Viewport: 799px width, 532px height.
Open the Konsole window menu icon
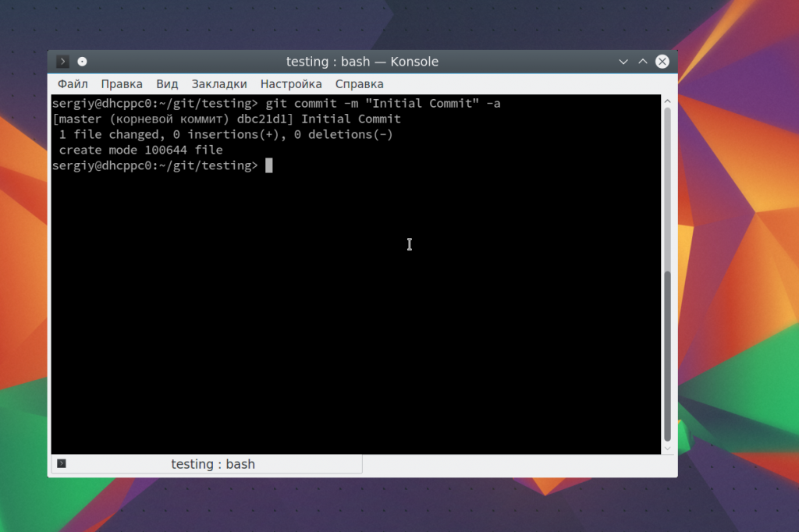tap(63, 62)
